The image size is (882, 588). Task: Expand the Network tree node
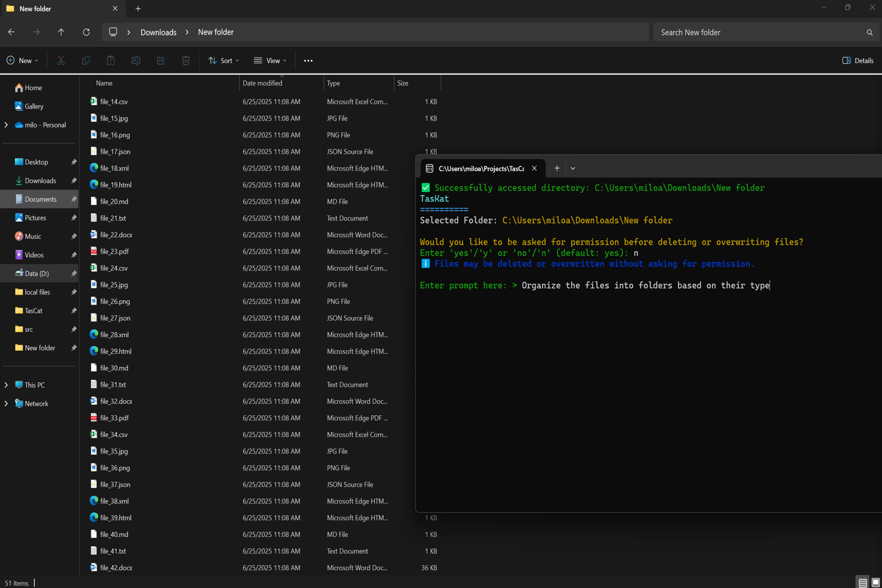click(x=6, y=404)
